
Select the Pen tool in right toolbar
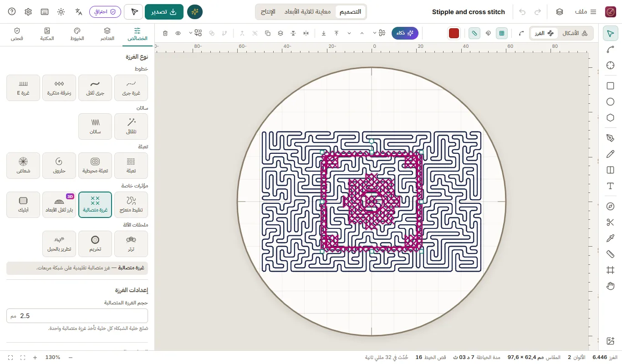[x=611, y=138]
